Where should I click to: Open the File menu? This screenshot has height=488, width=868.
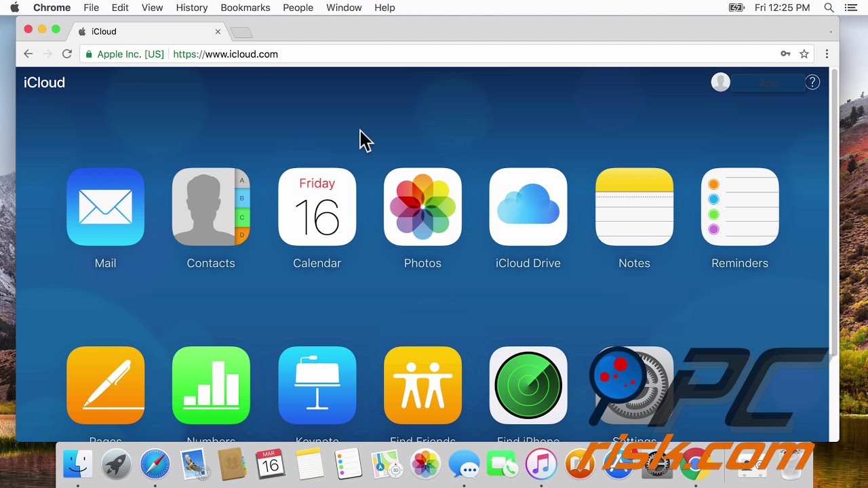[x=91, y=7]
